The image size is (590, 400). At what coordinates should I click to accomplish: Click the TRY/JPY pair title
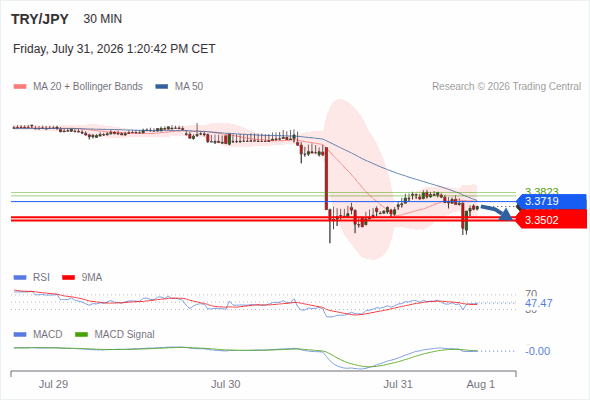coord(40,19)
